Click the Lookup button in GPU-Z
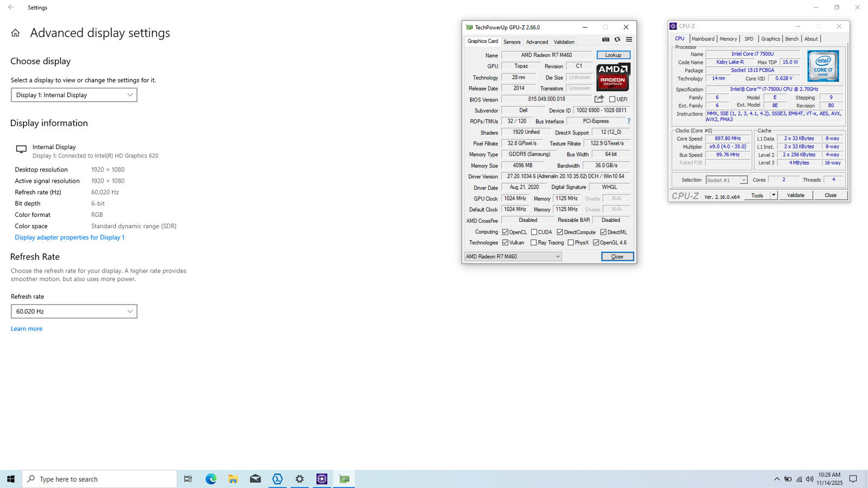The width and height of the screenshot is (868, 488). [x=613, y=55]
